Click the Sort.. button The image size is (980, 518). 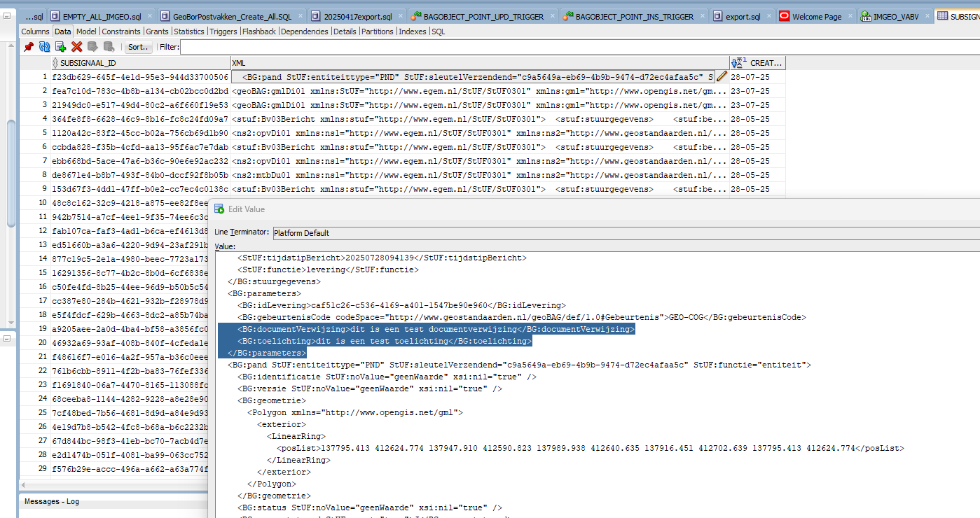click(139, 47)
